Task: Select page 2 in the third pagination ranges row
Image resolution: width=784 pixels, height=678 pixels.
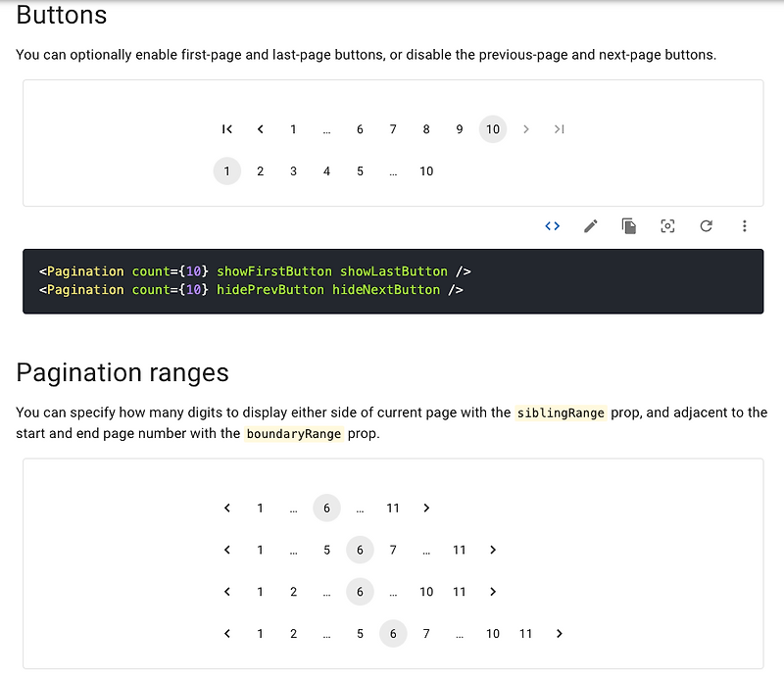Action: [293, 591]
